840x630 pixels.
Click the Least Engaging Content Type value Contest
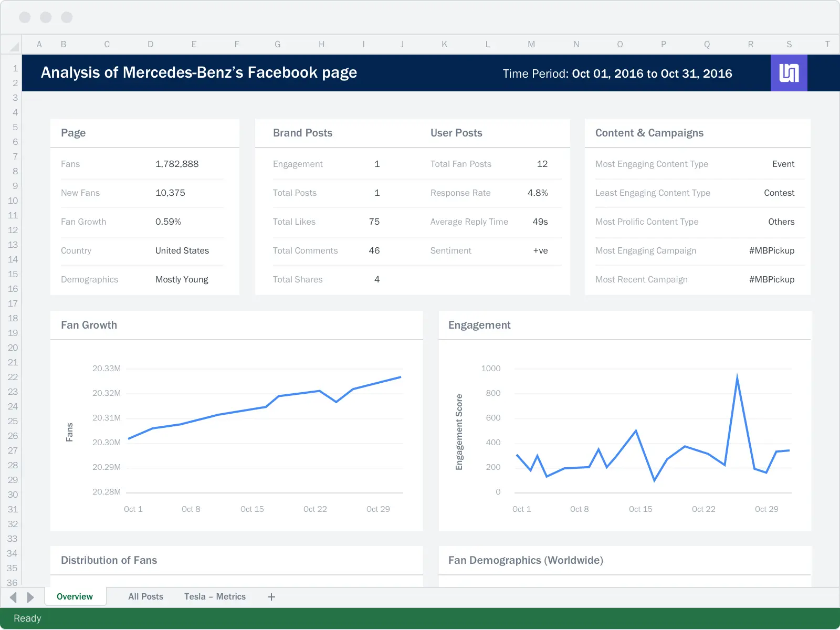pyautogui.click(x=779, y=193)
